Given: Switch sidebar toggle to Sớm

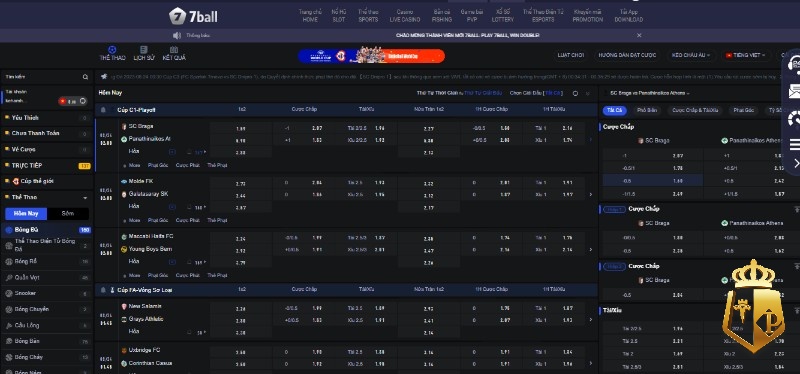Looking at the screenshot, I should [68, 214].
